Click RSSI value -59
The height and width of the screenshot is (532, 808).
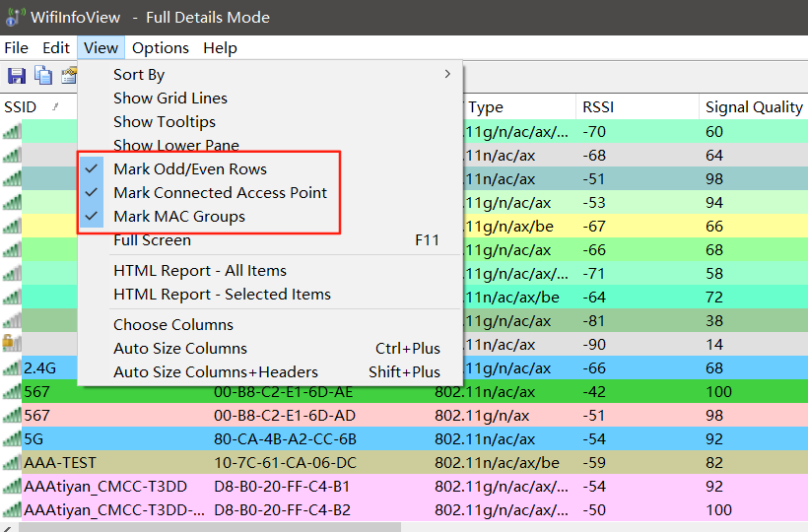tap(593, 462)
